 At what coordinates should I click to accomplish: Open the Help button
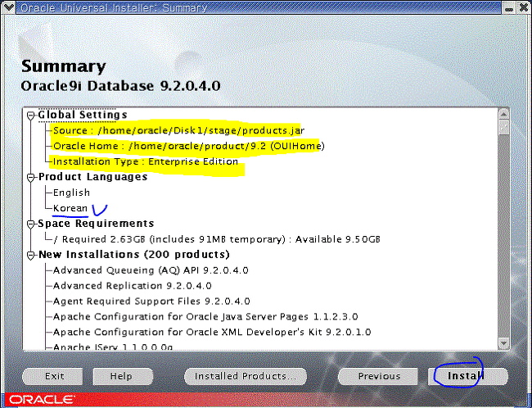click(121, 376)
